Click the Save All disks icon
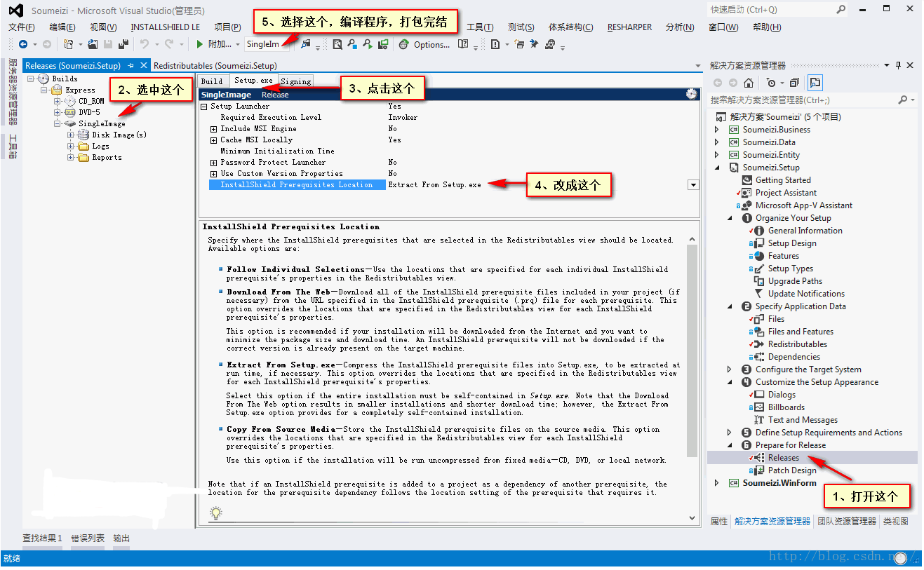 point(123,44)
